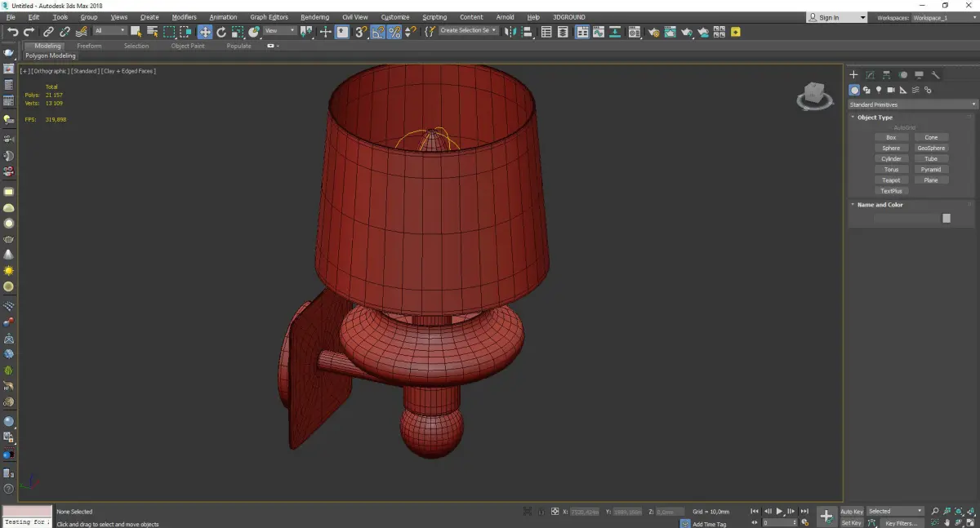Open the selection filter All dropdown

[x=109, y=31]
